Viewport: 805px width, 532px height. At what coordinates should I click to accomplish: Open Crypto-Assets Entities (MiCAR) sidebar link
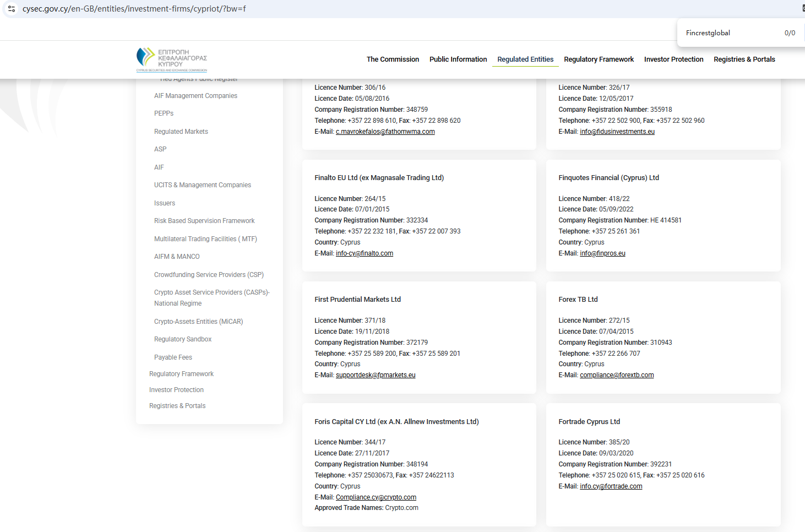(198, 322)
